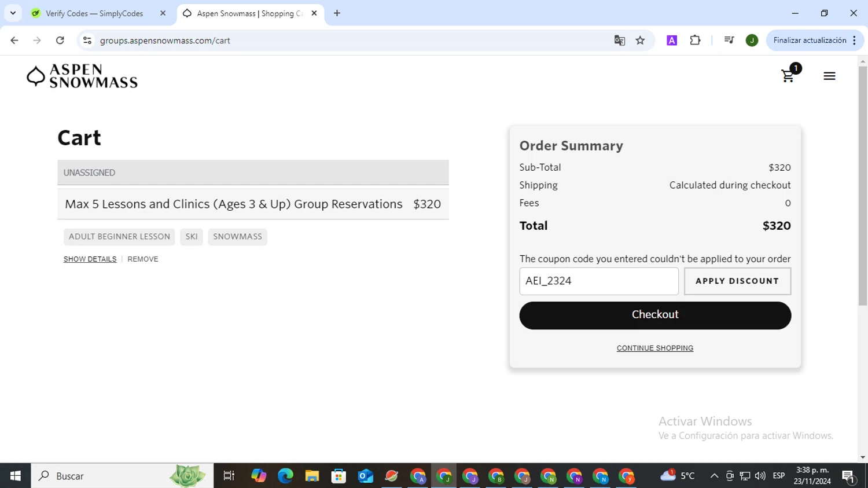
Task: Open the Windows Start menu
Action: (x=16, y=476)
